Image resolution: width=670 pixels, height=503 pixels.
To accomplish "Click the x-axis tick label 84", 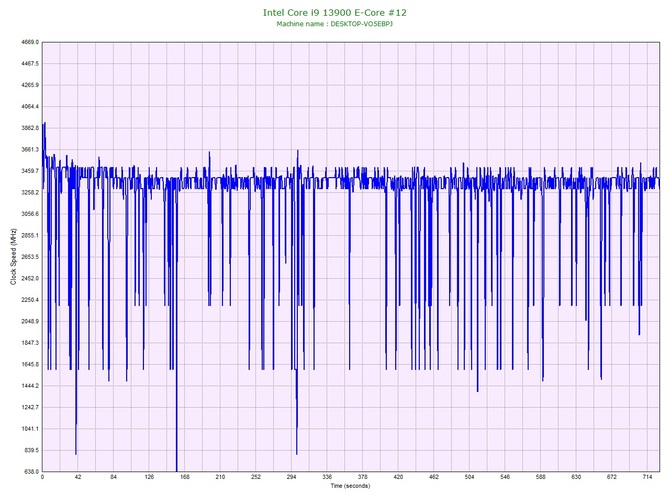I will pos(113,477).
